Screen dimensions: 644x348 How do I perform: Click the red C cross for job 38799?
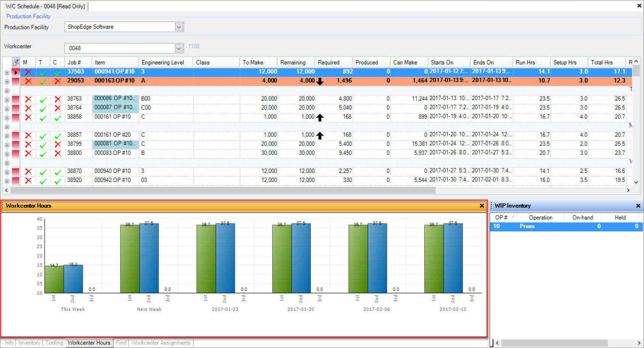tap(58, 144)
